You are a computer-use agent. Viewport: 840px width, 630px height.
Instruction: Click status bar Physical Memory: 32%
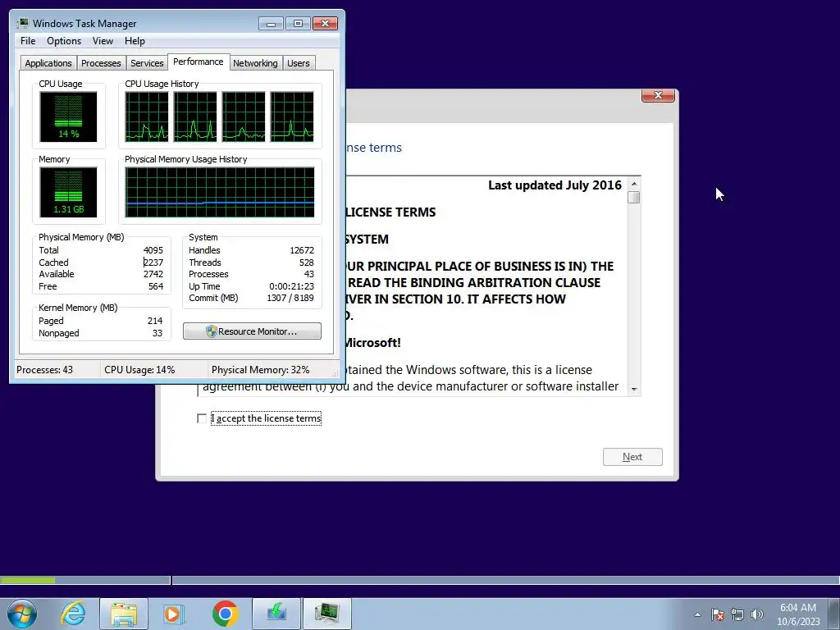pyautogui.click(x=261, y=370)
